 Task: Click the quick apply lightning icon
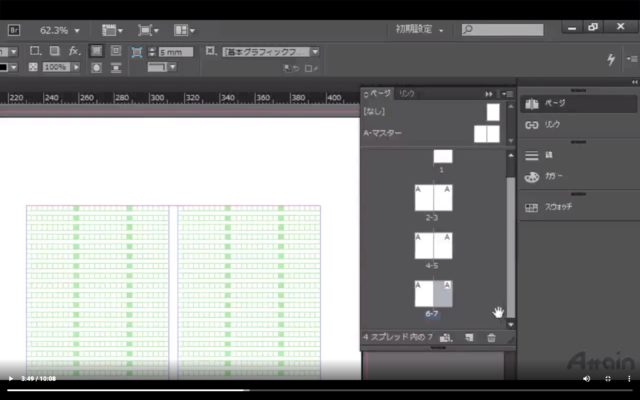click(x=611, y=60)
